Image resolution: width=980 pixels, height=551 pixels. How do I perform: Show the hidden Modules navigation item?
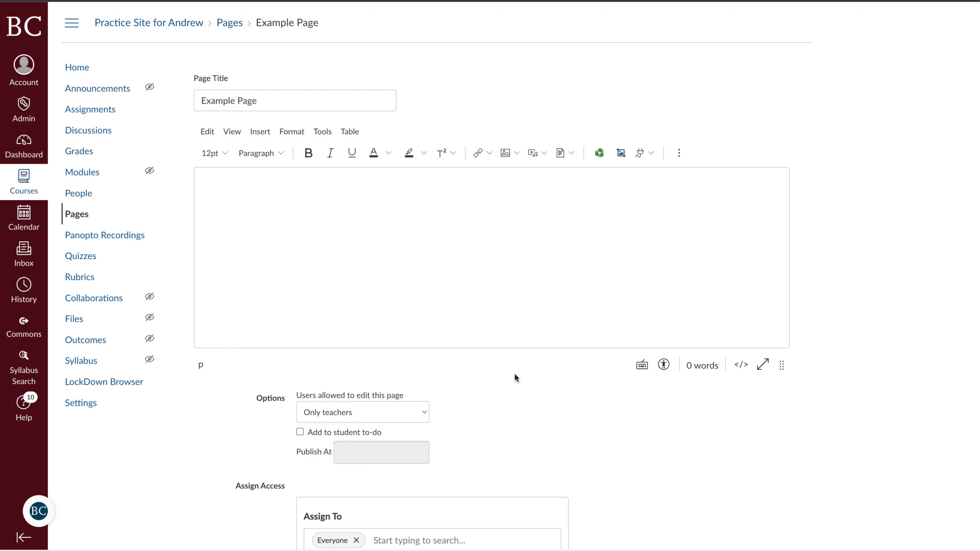coord(150,171)
